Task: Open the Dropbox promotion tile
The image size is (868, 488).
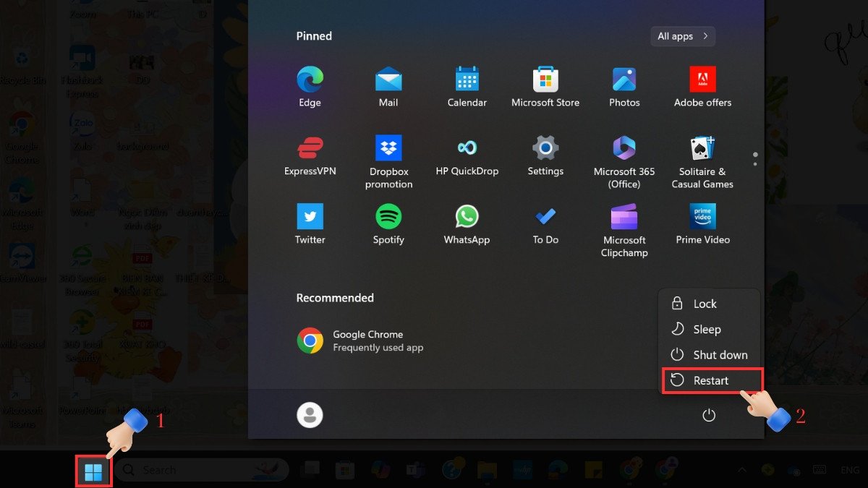Action: coord(388,148)
